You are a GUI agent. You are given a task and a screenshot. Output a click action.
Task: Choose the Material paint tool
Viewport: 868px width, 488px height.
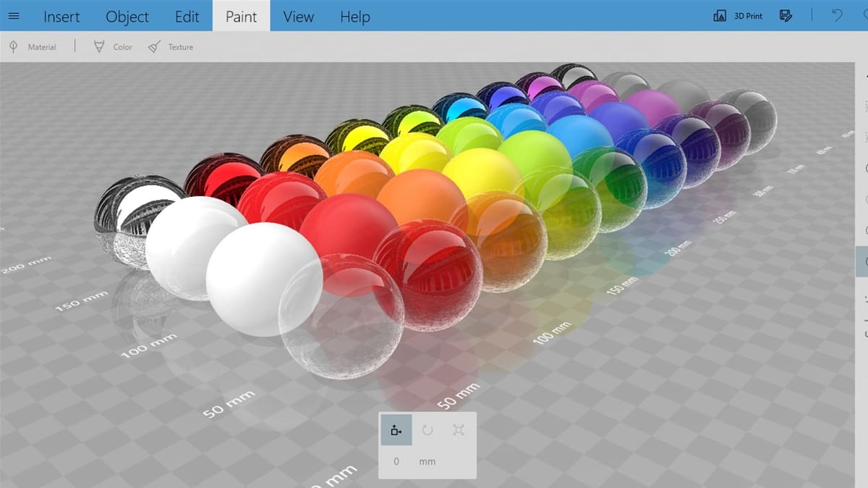click(33, 47)
